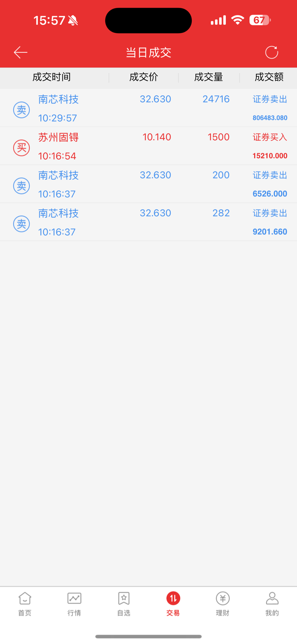The height and width of the screenshot is (644, 297).
Task: Tap the 成交量 column header
Action: coord(208,77)
